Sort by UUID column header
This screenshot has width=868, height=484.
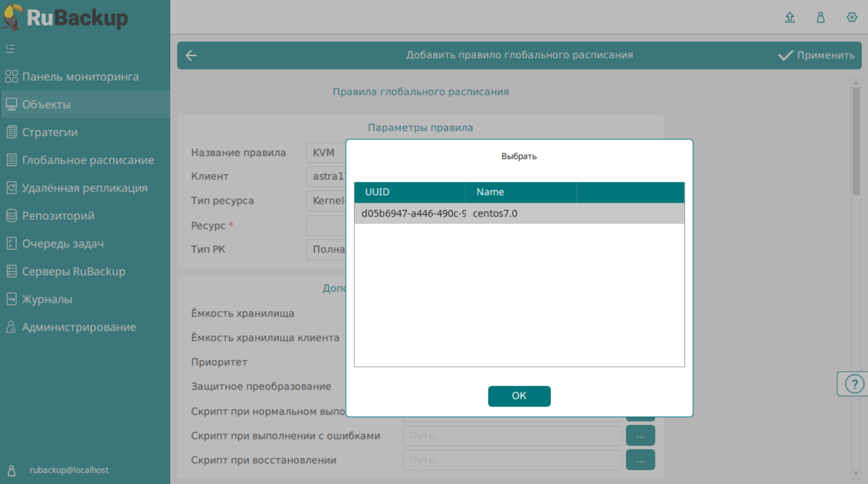[409, 192]
